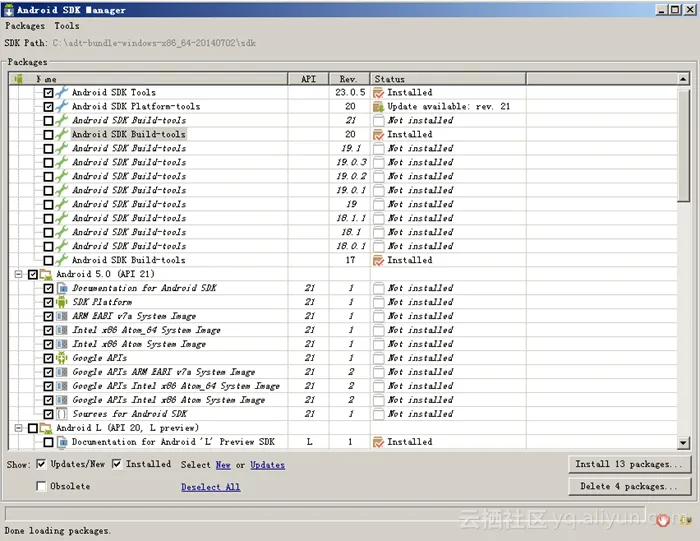Uncheck the SDK Platform API 21 checkbox
This screenshot has width=700, height=541.
click(x=48, y=302)
